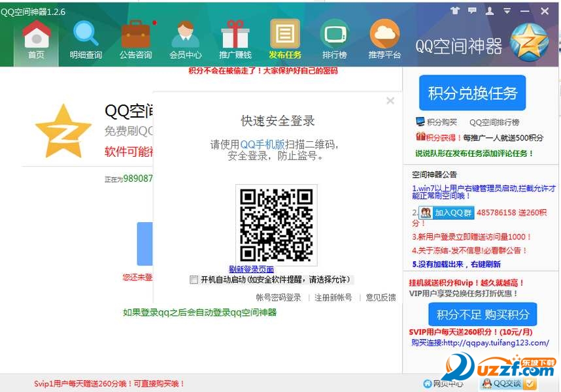
Task: Click the message bubble icon in title bar
Action: (x=472, y=10)
